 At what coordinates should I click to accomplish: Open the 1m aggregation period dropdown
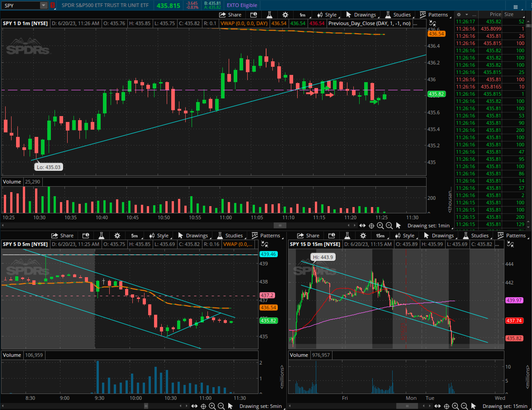(303, 15)
